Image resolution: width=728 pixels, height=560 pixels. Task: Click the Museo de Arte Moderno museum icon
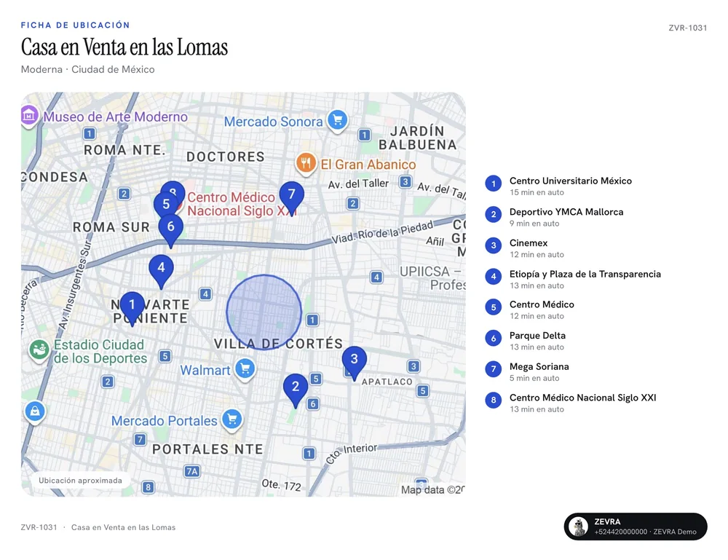pyautogui.click(x=29, y=114)
